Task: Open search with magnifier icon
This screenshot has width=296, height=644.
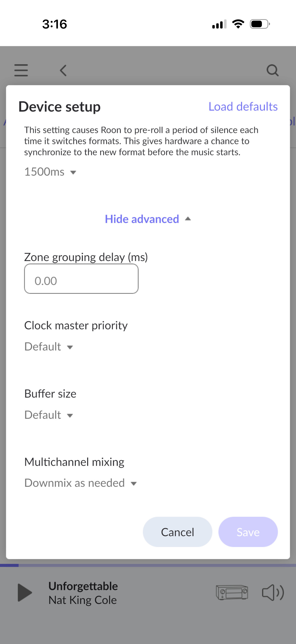Action: click(x=272, y=70)
